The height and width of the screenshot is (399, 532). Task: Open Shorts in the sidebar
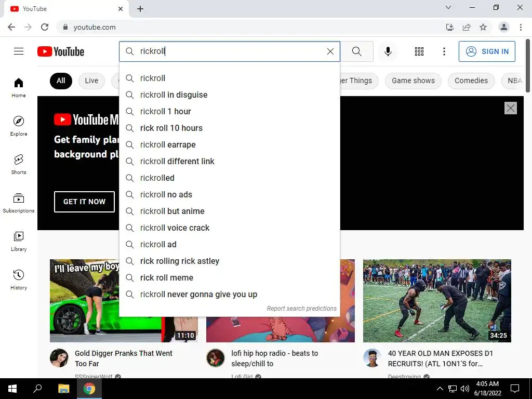(19, 164)
